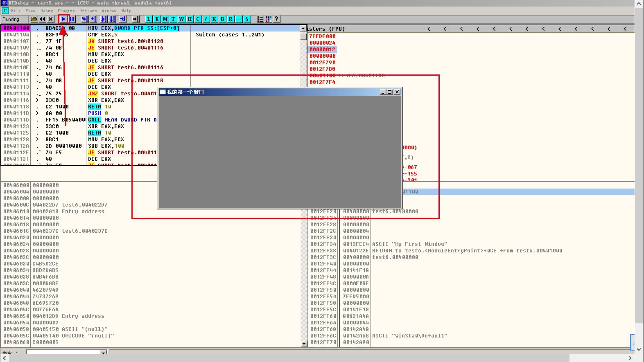Viewport: 644px width, 362px height.
Task: Show Call stack with the K button
Action: 214,19
